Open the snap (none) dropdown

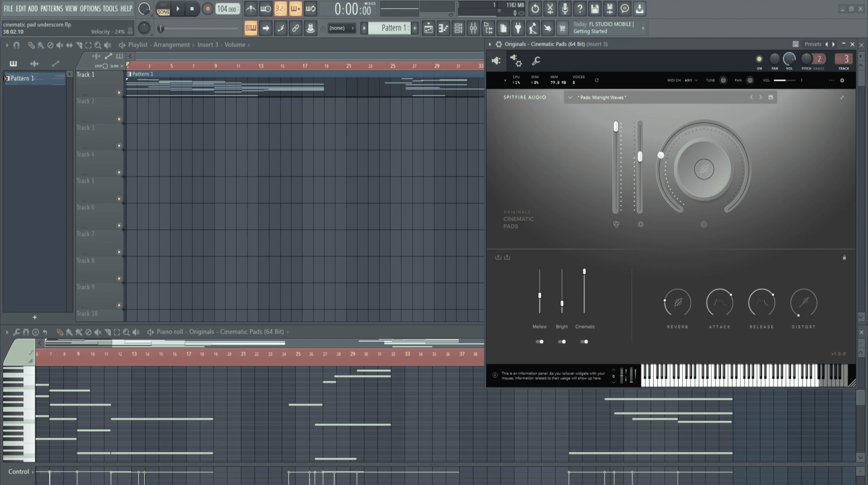point(342,28)
